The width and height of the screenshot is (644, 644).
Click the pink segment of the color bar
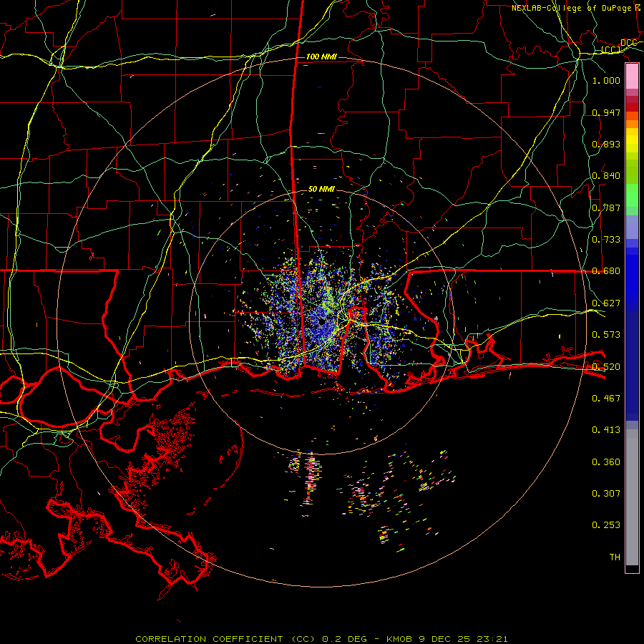tap(632, 77)
